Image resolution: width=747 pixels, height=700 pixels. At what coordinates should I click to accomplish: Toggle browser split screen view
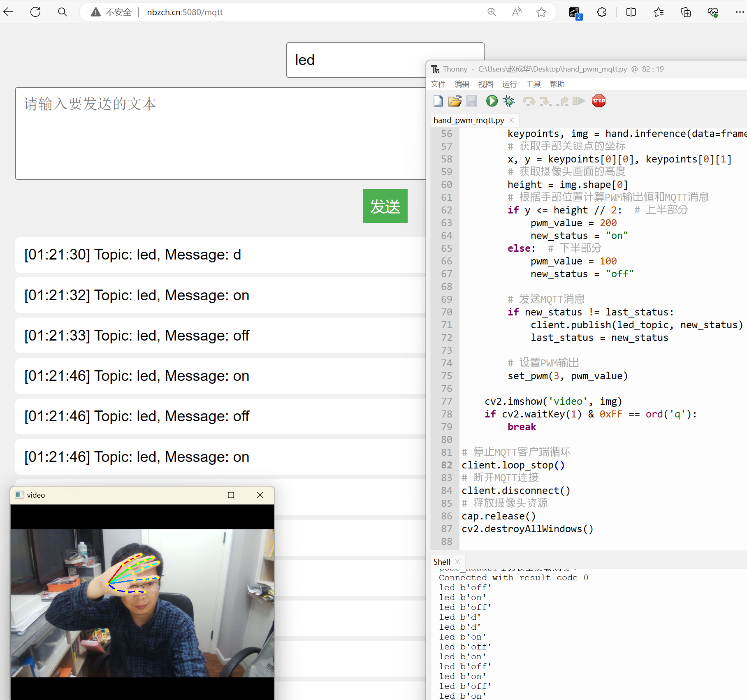coord(631,12)
